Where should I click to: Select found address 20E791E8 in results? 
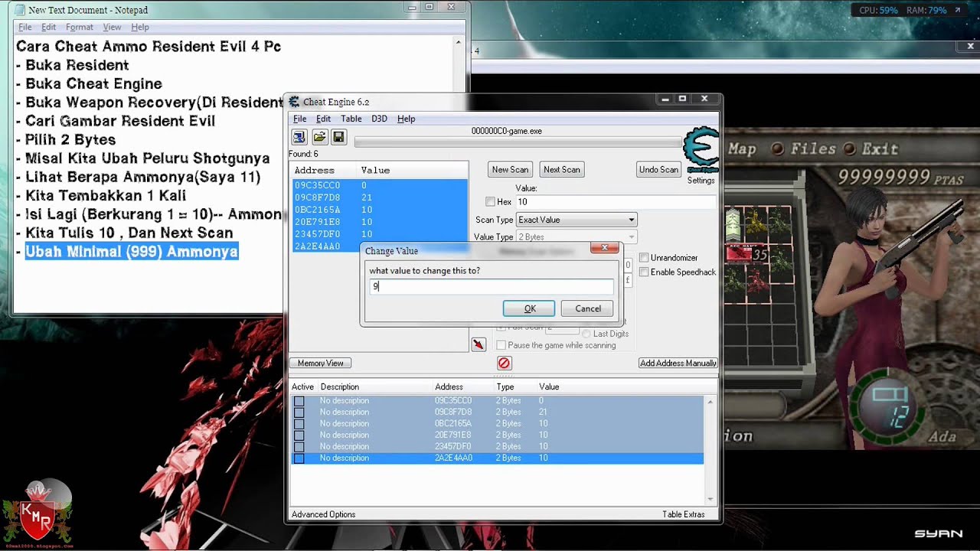pyautogui.click(x=380, y=222)
